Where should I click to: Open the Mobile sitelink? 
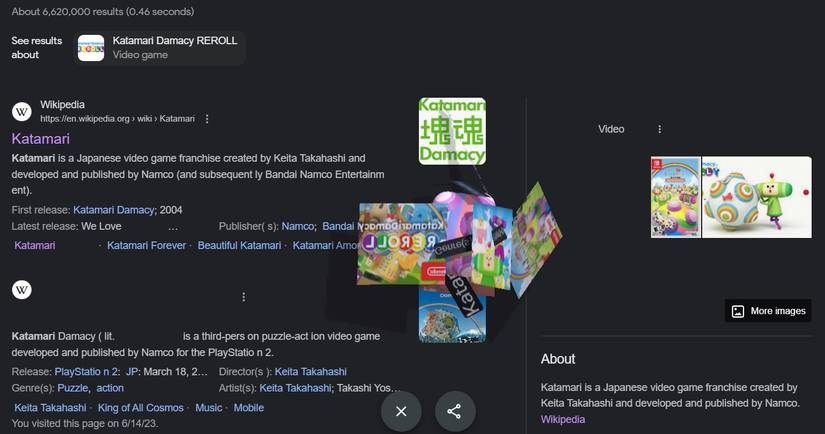249,408
